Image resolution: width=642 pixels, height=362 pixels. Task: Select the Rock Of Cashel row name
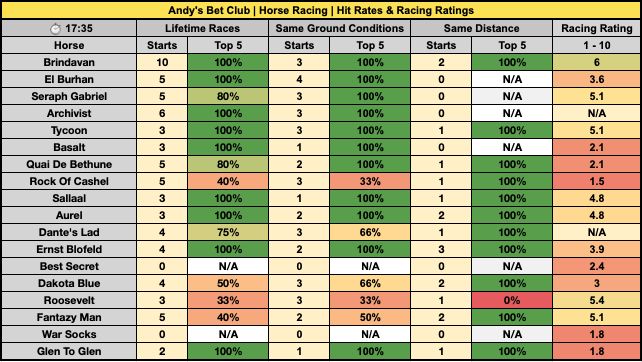point(69,181)
